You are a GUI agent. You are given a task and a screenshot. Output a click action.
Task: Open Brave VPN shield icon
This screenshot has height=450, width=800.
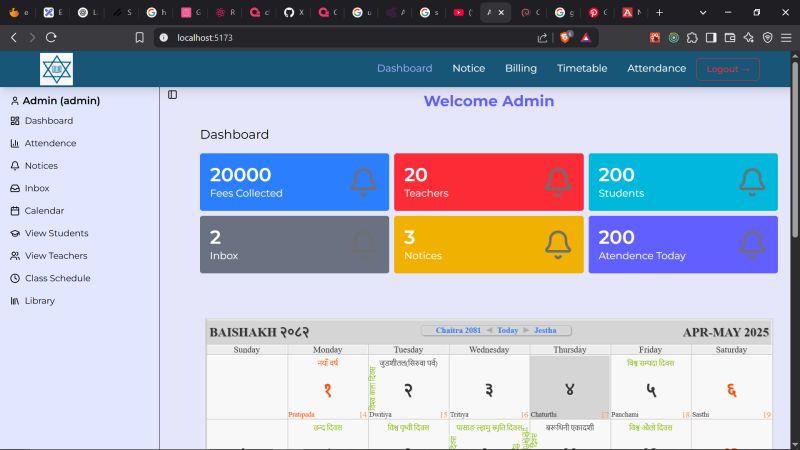point(768,38)
